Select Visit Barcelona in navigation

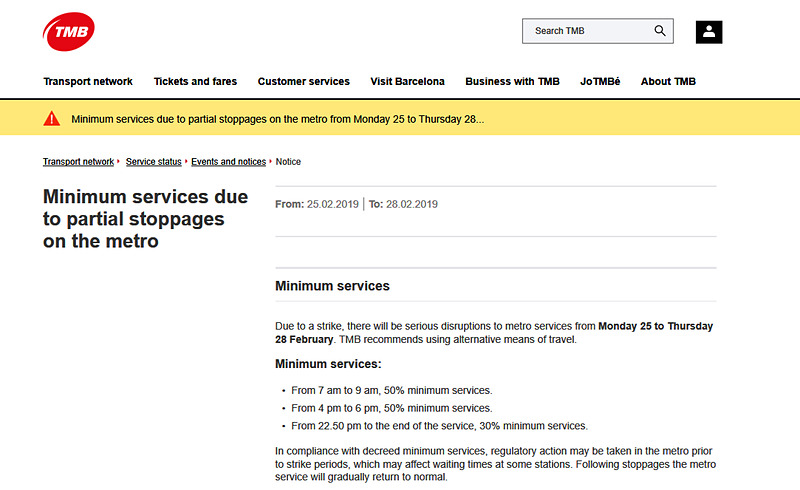click(x=407, y=81)
